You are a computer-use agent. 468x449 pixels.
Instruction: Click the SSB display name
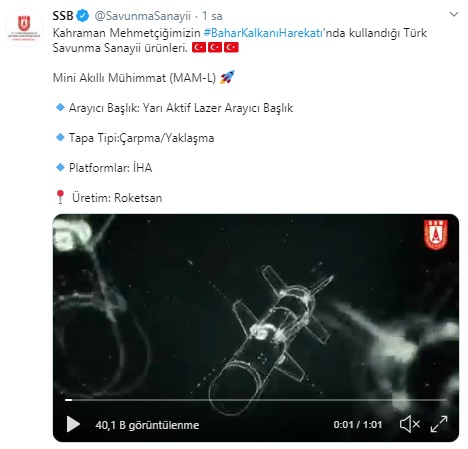(63, 16)
